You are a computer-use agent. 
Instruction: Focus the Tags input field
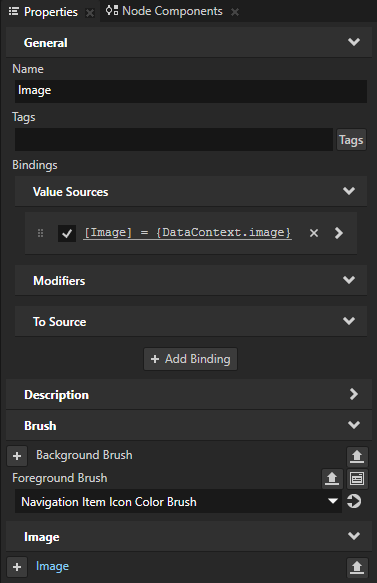(x=174, y=139)
